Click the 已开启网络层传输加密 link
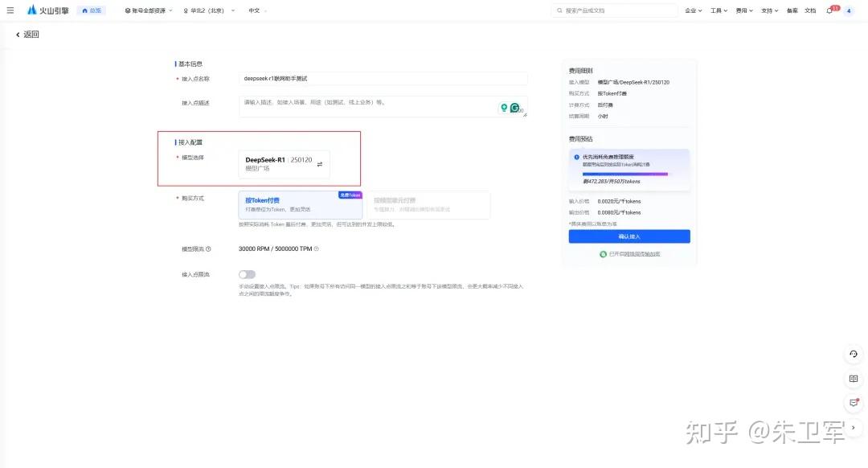868x468 pixels. [634, 254]
